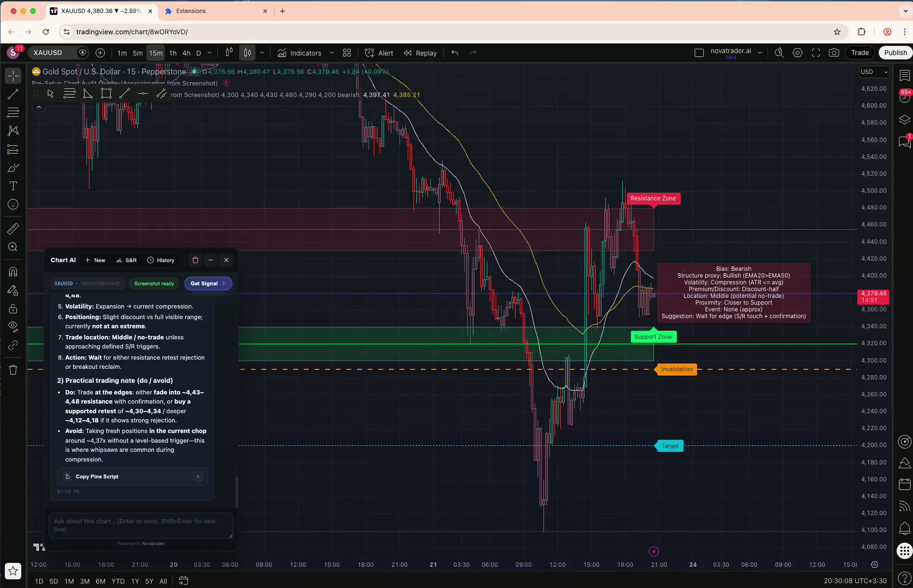The image size is (913, 588).
Task: Open the economic calendar panel
Action: pos(905,484)
